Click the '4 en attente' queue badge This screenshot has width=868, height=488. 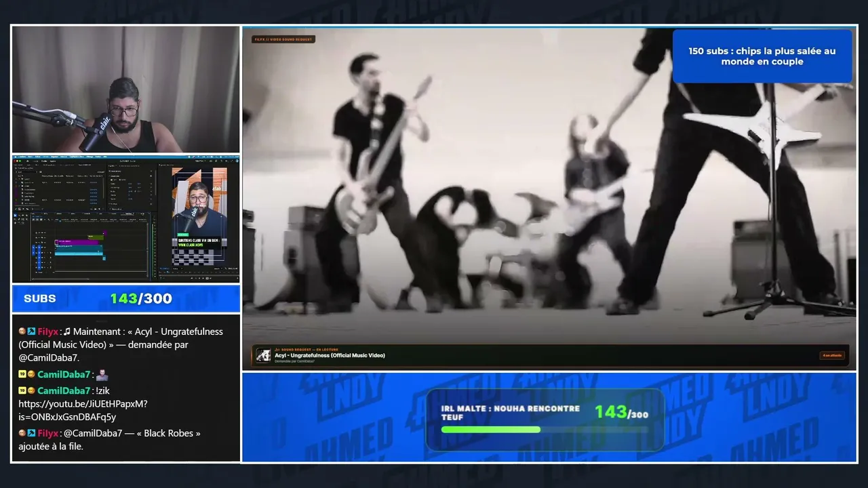coord(832,355)
